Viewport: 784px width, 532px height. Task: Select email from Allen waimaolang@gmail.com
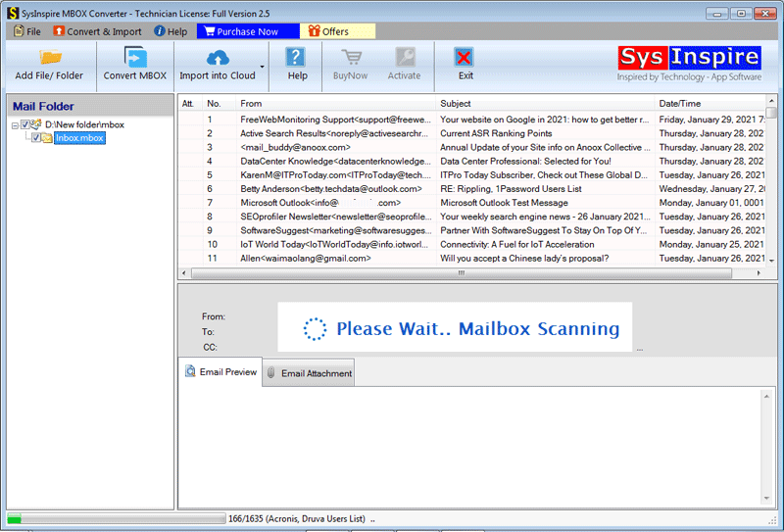pyautogui.click(x=471, y=259)
